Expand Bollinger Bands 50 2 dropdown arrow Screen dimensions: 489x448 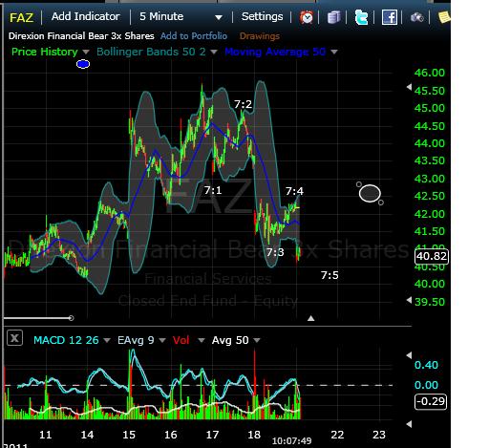[x=214, y=52]
